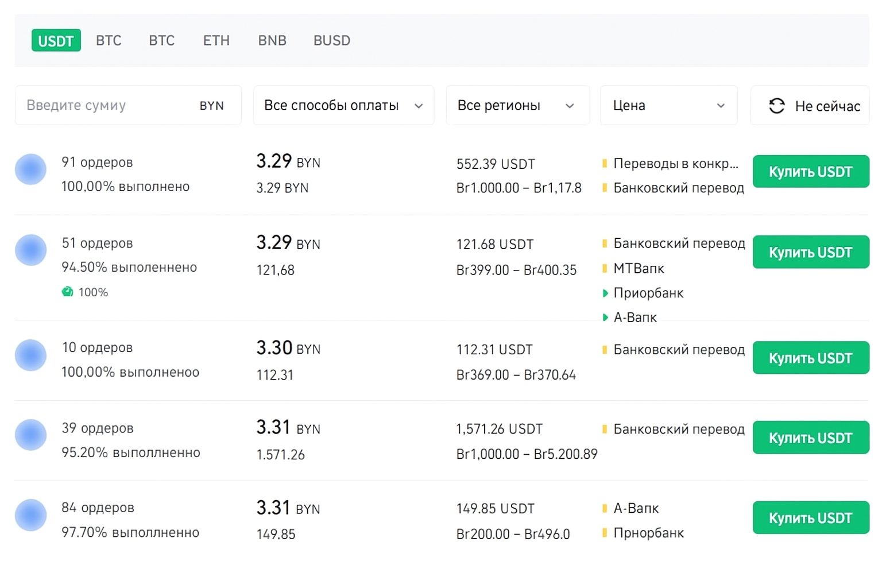
Task: Click the green thumbs-up badge beside 100%
Action: pyautogui.click(x=68, y=292)
